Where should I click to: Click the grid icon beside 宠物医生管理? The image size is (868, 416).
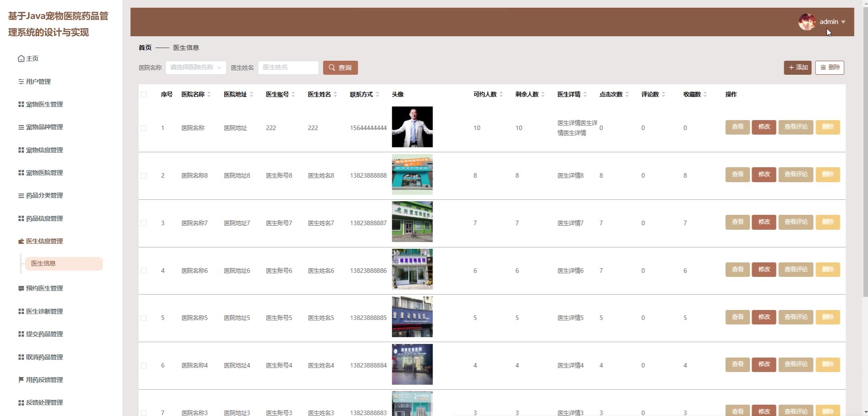21,104
